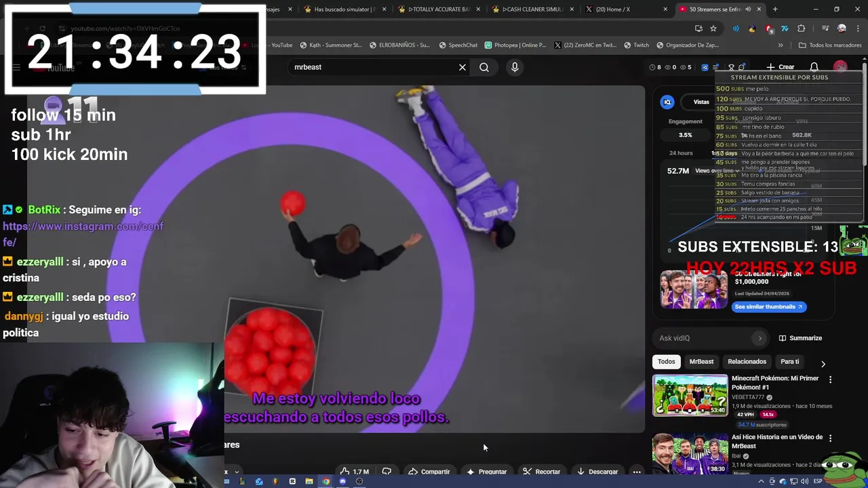Open Así Hice Historia video thumbnail
This screenshot has height=488, width=868.
pyautogui.click(x=690, y=454)
